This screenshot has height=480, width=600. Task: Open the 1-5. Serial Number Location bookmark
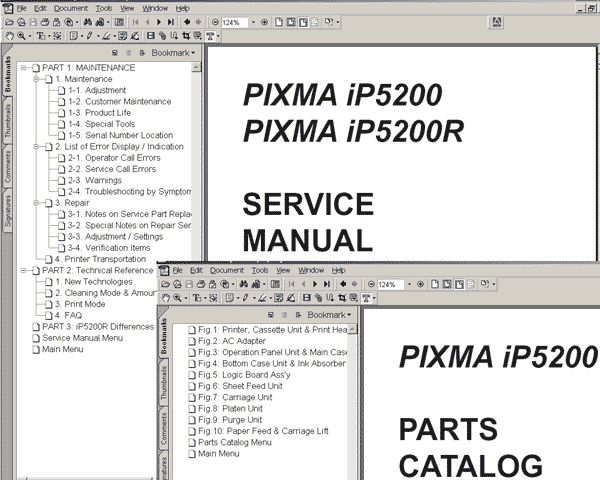pos(121,135)
